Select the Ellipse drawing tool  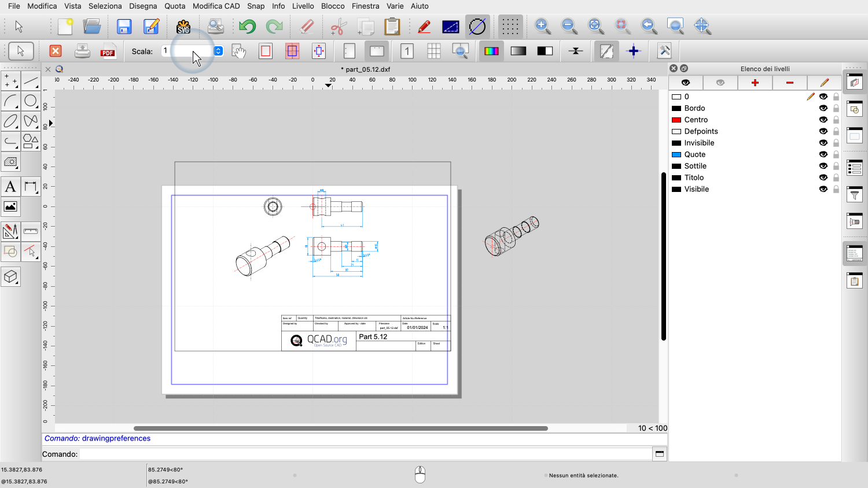(10, 121)
